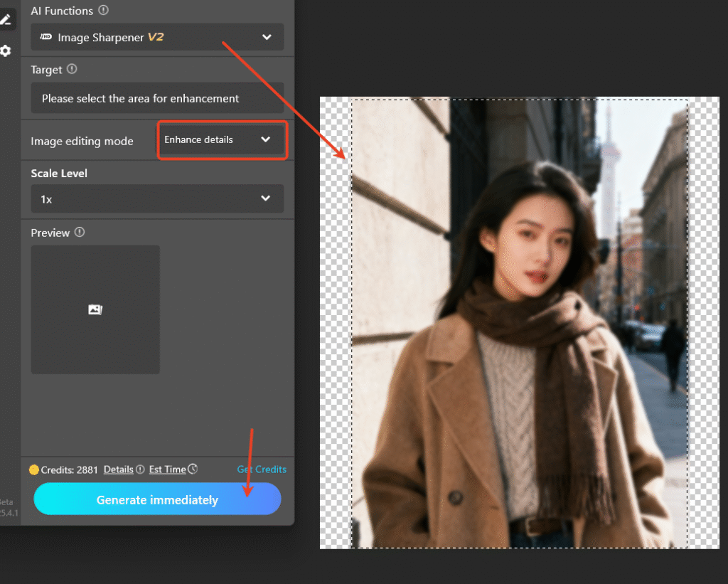
Task: Click the info icon next to Details
Action: tap(139, 469)
